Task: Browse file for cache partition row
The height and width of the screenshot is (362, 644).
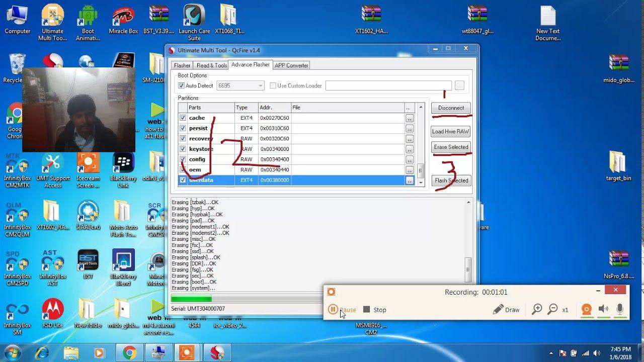Action: click(x=410, y=118)
